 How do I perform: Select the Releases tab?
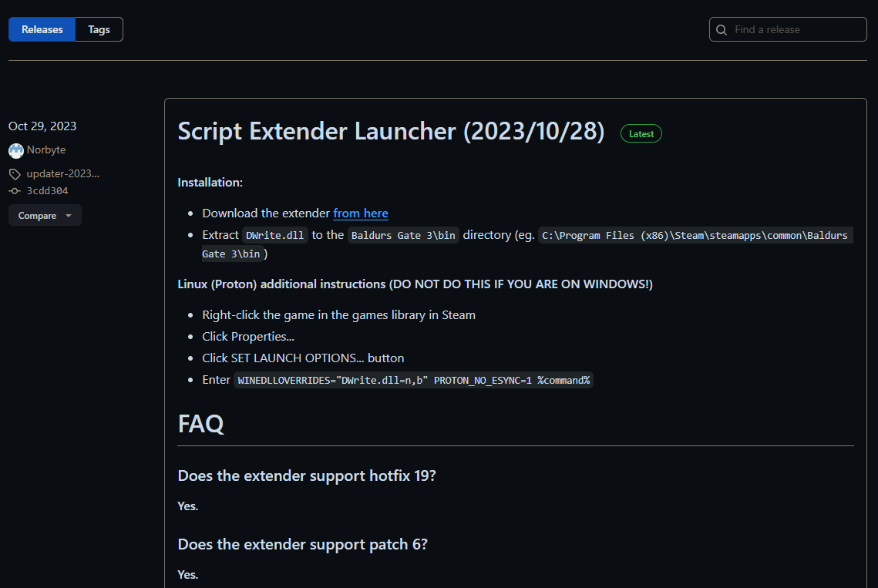pyautogui.click(x=42, y=29)
